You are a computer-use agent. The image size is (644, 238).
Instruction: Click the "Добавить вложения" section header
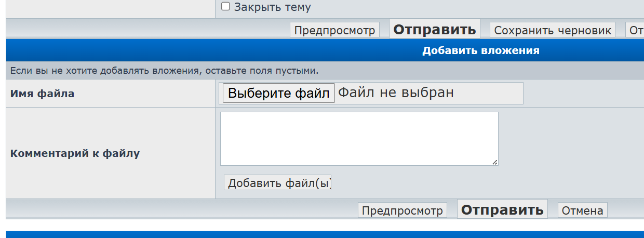480,50
